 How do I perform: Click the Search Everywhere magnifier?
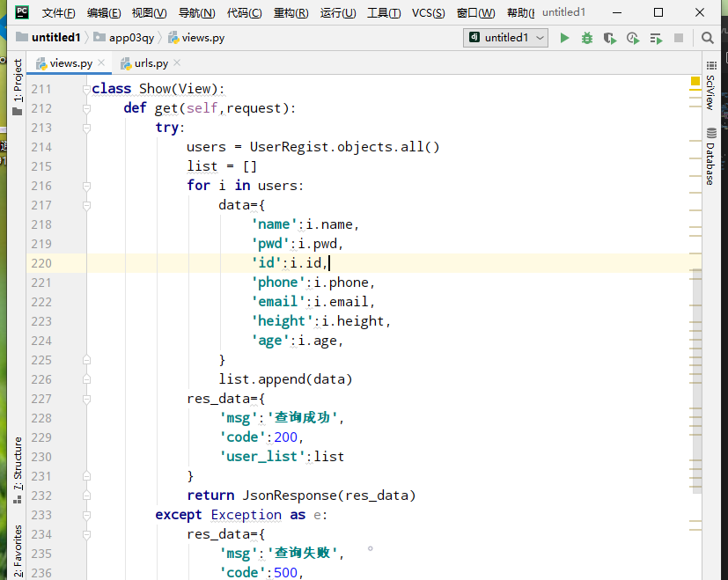708,38
